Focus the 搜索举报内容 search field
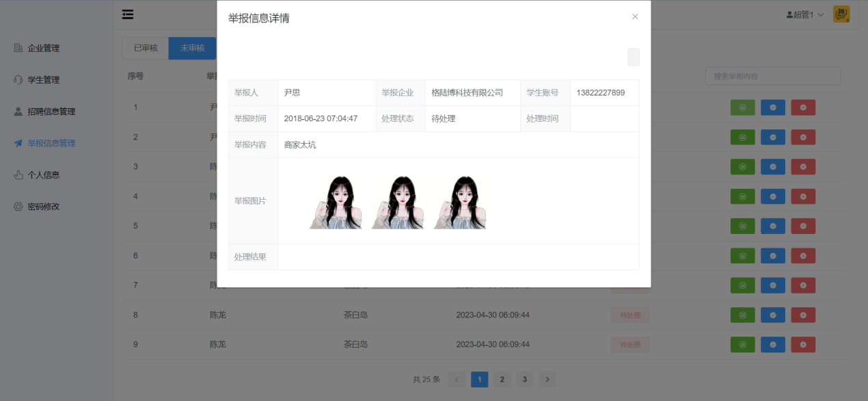This screenshot has width=868, height=401. [x=773, y=76]
